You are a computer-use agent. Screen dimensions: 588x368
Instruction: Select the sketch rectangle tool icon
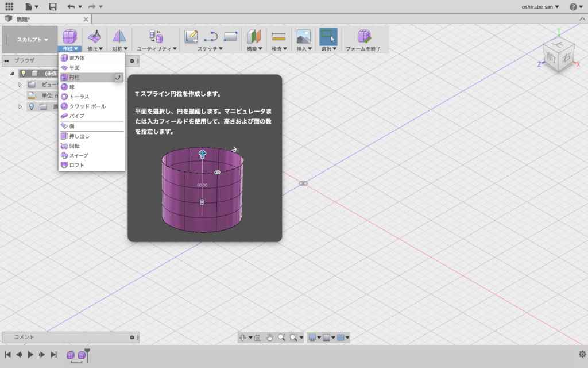[230, 36]
